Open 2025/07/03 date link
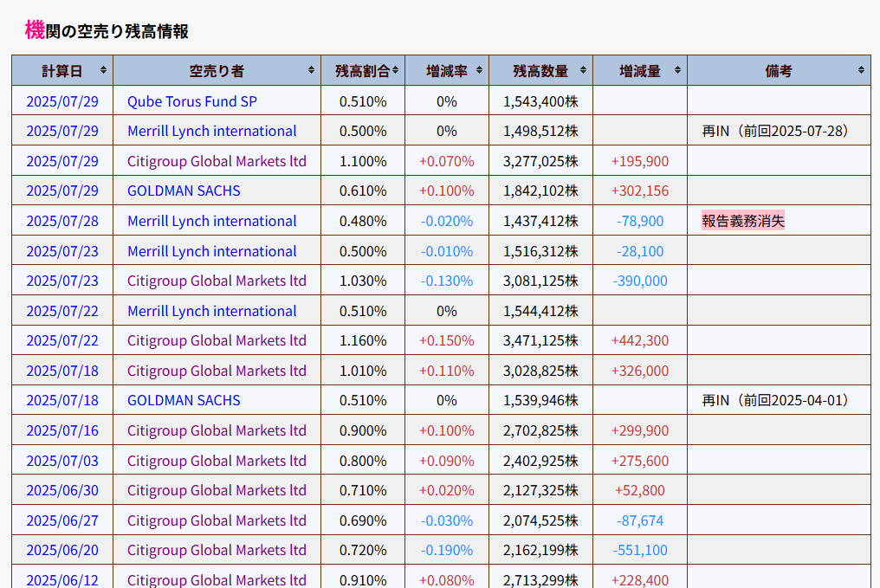This screenshot has width=880, height=588. point(62,462)
